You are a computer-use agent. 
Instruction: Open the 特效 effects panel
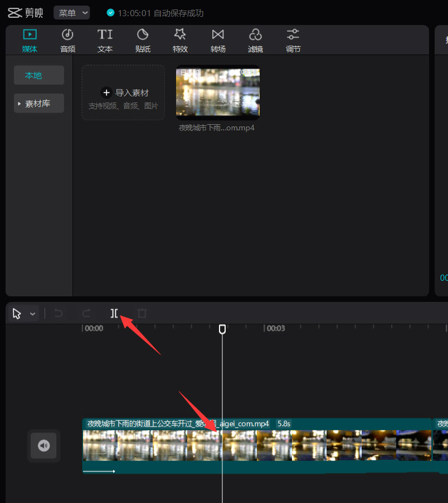180,39
